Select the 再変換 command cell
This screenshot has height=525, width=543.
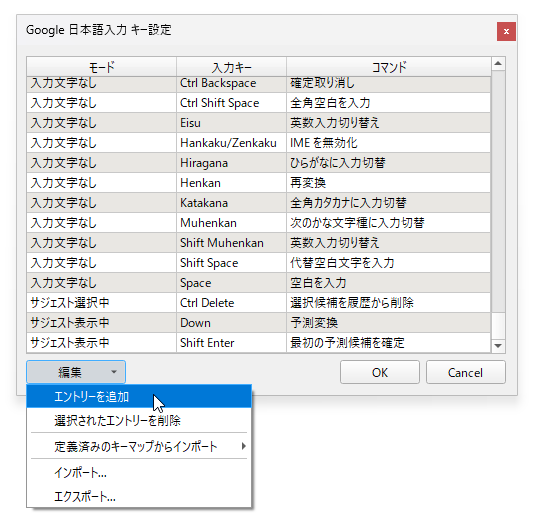click(389, 183)
